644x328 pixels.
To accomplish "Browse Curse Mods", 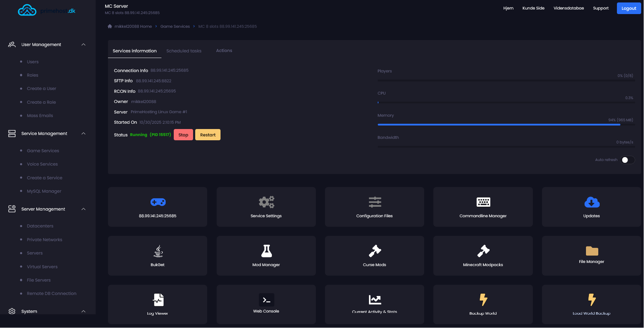I will (x=374, y=256).
